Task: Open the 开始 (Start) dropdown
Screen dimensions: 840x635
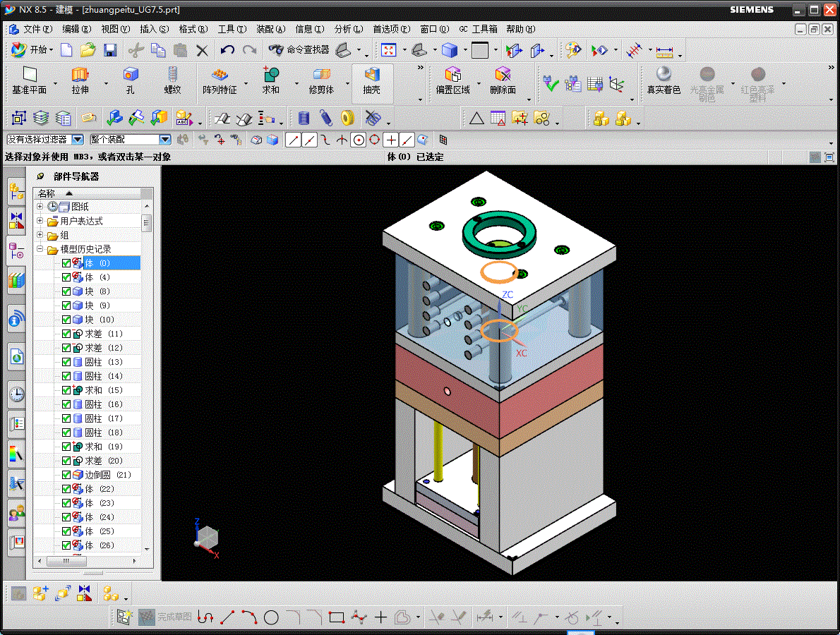Action: [x=32, y=50]
